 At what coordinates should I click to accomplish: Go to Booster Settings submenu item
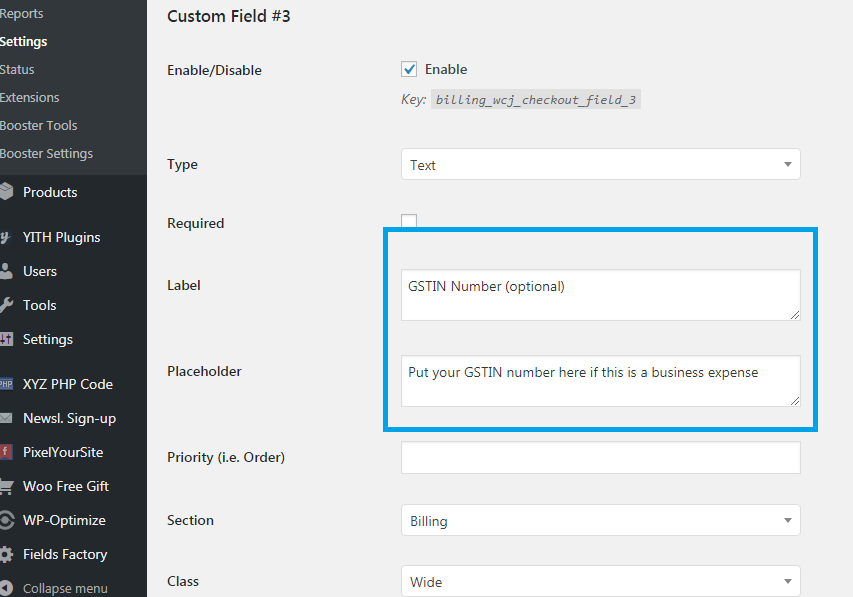click(x=46, y=153)
